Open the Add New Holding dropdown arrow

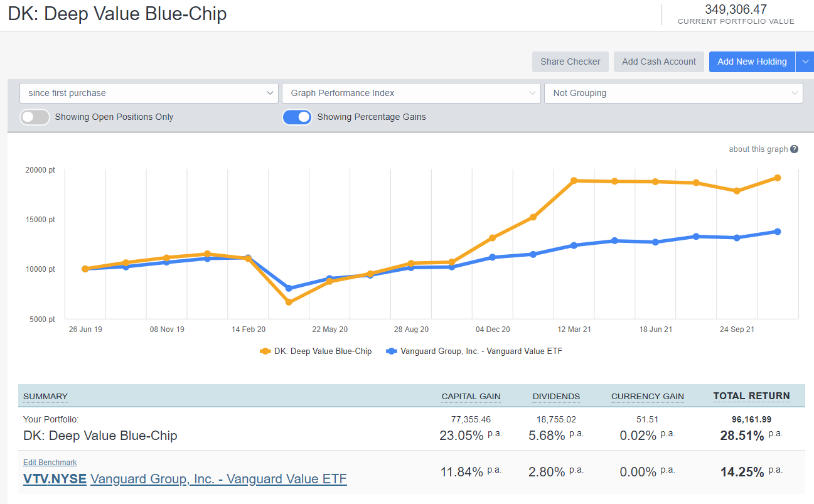(805, 62)
